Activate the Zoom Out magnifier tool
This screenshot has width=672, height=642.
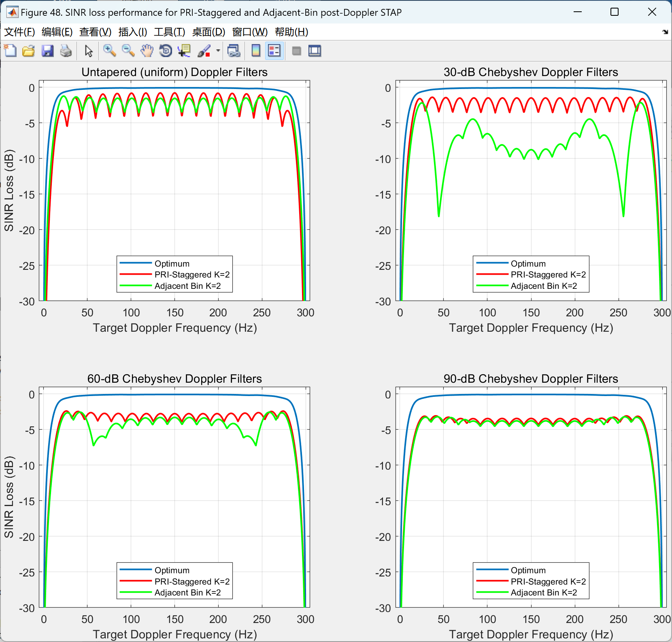[x=128, y=51]
